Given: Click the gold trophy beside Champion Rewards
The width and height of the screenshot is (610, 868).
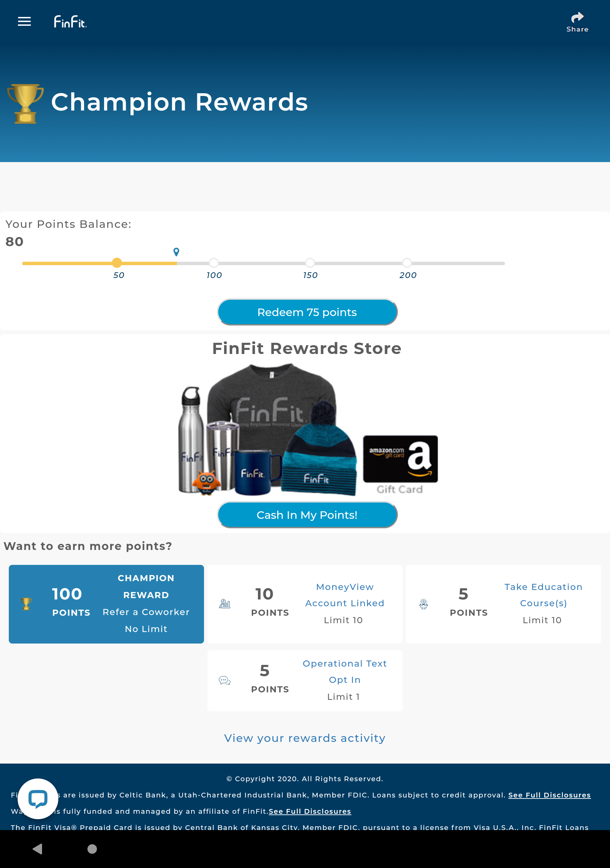Looking at the screenshot, I should (25, 104).
